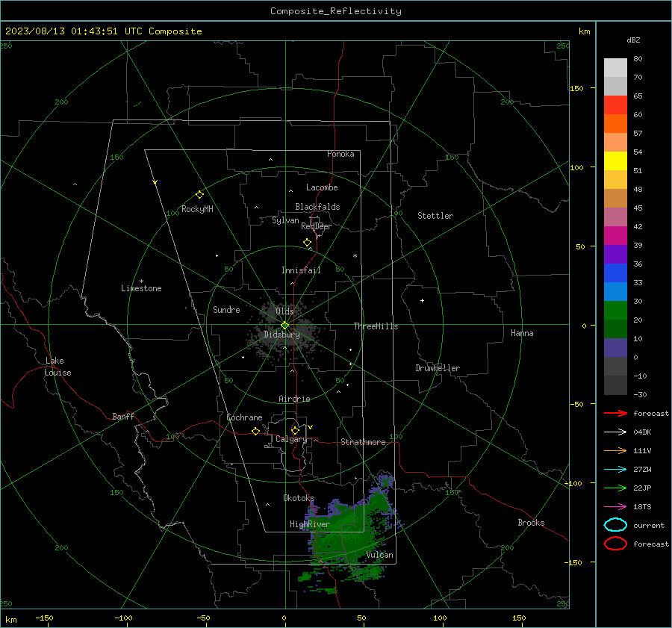Click the Stettler label
672x628 pixels.
[435, 216]
